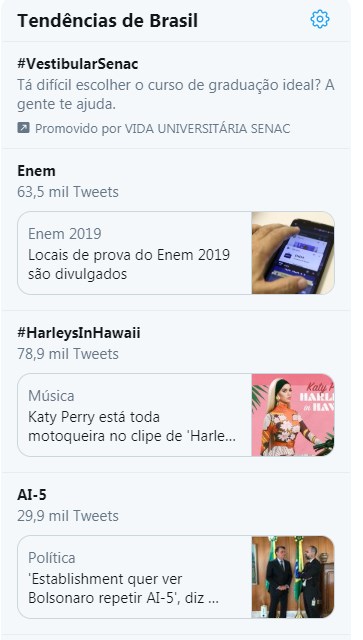Open the Música Katy Perry card
The width and height of the screenshot is (363, 640).
[176, 415]
